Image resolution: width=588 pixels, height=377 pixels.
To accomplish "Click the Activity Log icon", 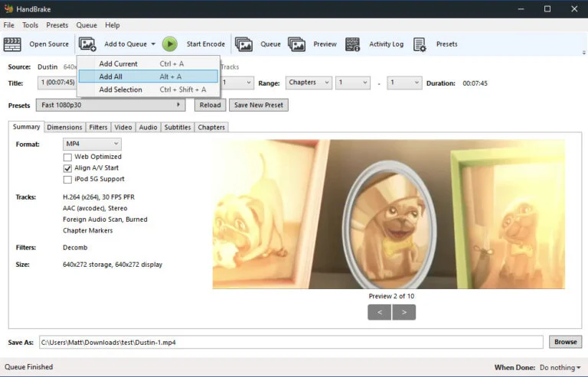I will click(x=352, y=44).
